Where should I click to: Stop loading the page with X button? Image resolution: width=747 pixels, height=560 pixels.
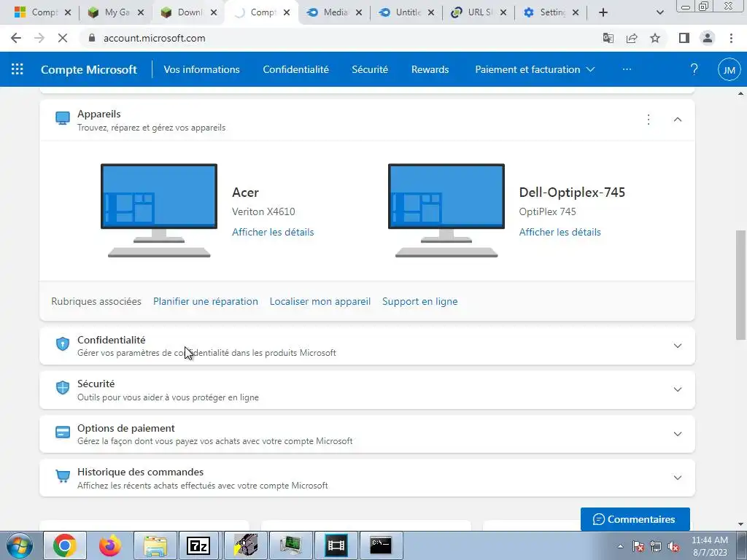pyautogui.click(x=63, y=38)
